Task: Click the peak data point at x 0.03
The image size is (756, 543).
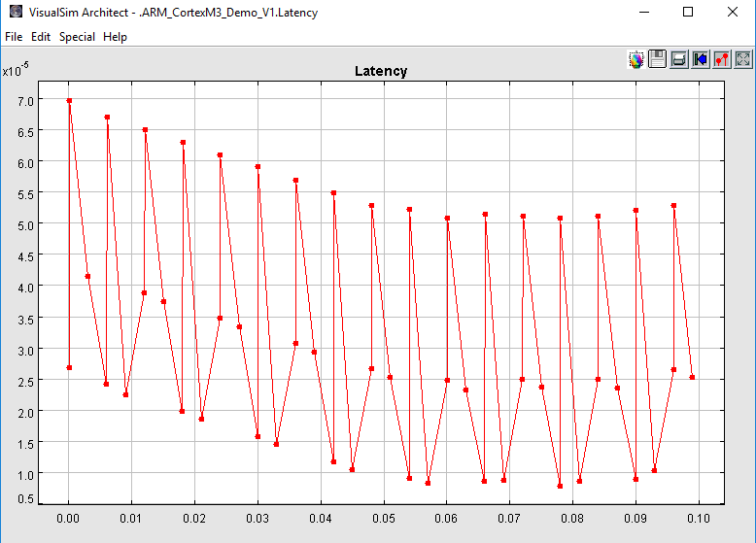Action: point(258,166)
